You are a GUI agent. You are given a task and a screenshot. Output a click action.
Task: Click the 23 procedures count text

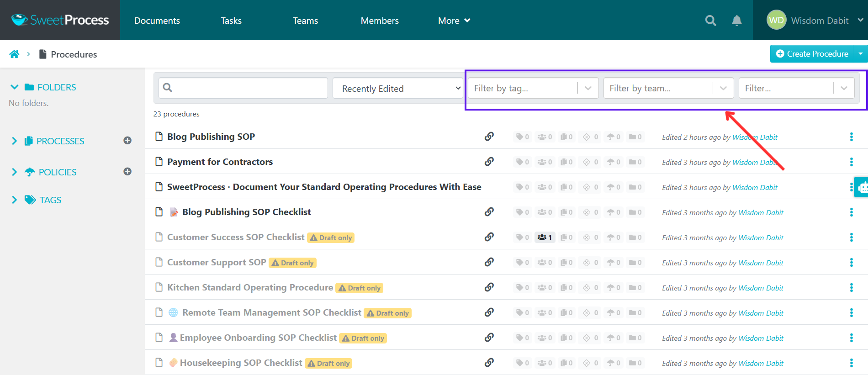[x=176, y=114]
